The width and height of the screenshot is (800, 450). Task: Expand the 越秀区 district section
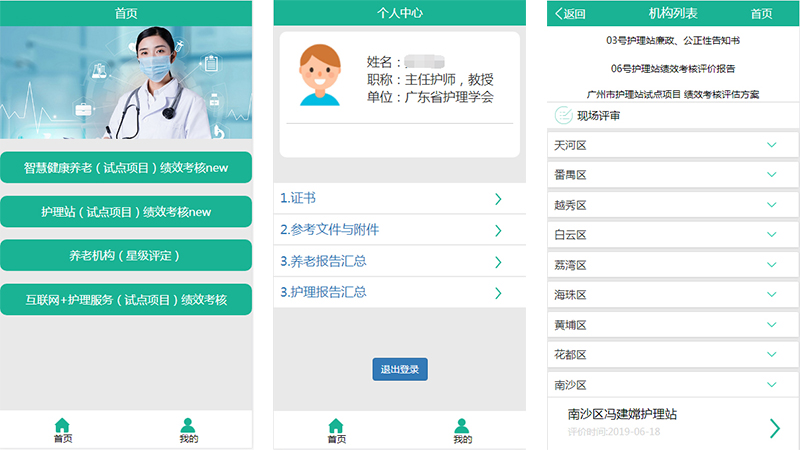pyautogui.click(x=771, y=205)
